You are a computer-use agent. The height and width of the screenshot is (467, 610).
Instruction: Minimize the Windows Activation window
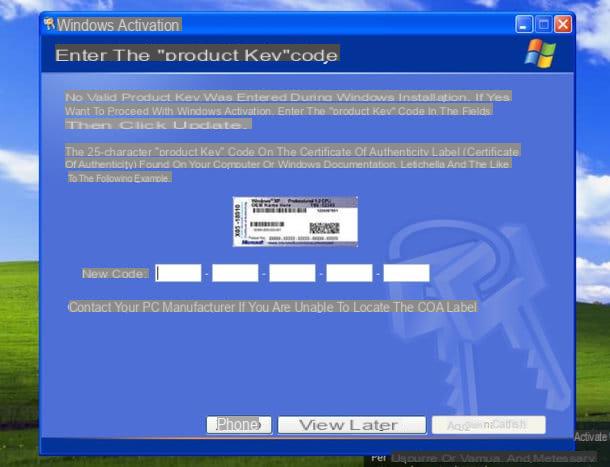[x=524, y=25]
